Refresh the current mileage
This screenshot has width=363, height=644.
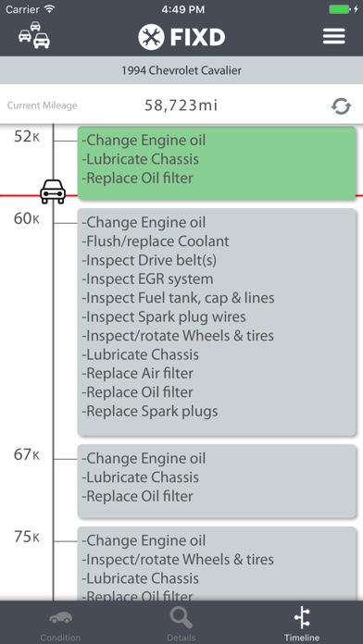[x=341, y=106]
